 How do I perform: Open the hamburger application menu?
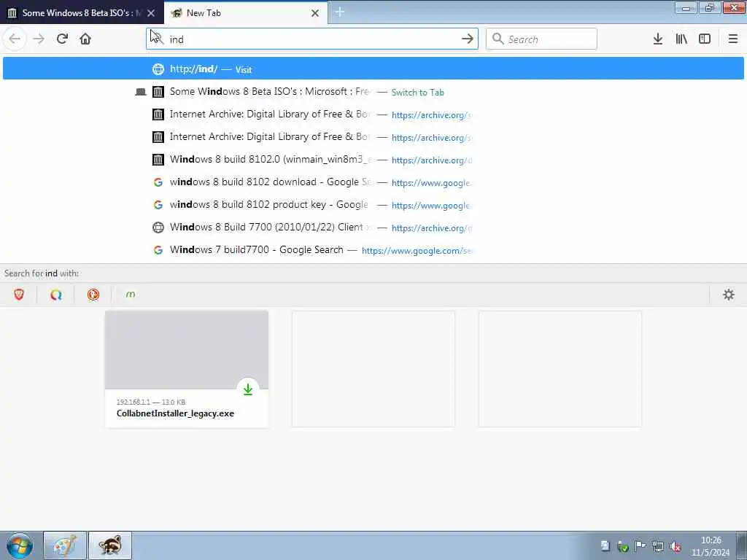pos(732,39)
